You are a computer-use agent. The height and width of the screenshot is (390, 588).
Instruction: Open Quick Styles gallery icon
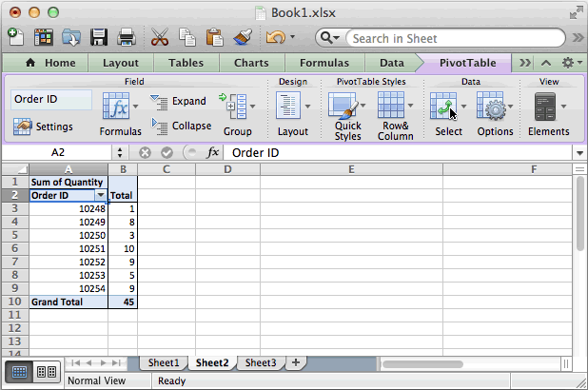(343, 106)
